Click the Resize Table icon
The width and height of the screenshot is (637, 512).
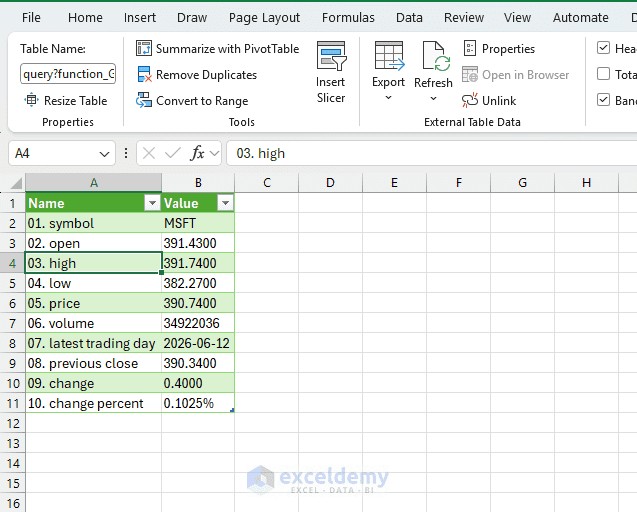coord(31,100)
